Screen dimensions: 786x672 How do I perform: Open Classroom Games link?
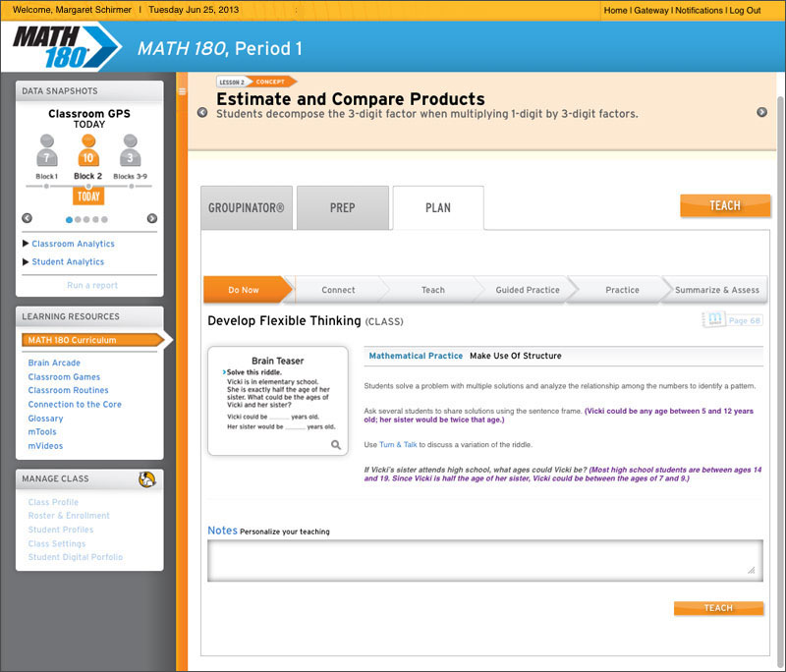[x=64, y=377]
